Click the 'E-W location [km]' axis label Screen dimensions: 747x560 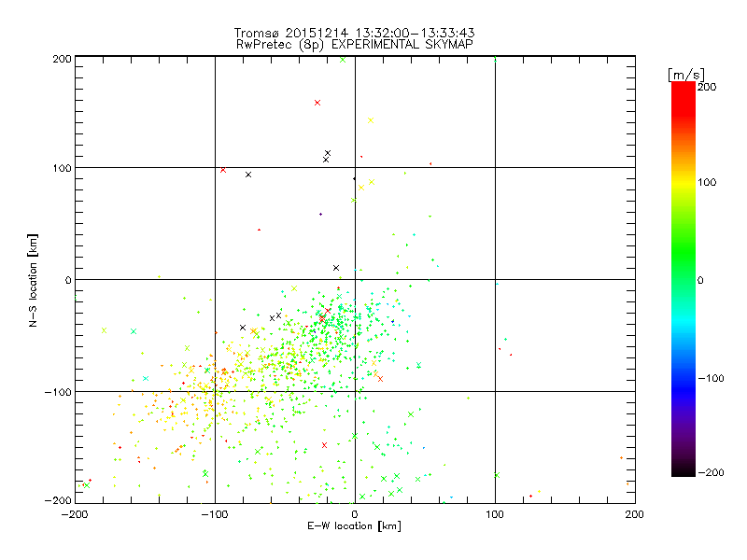coord(354,525)
